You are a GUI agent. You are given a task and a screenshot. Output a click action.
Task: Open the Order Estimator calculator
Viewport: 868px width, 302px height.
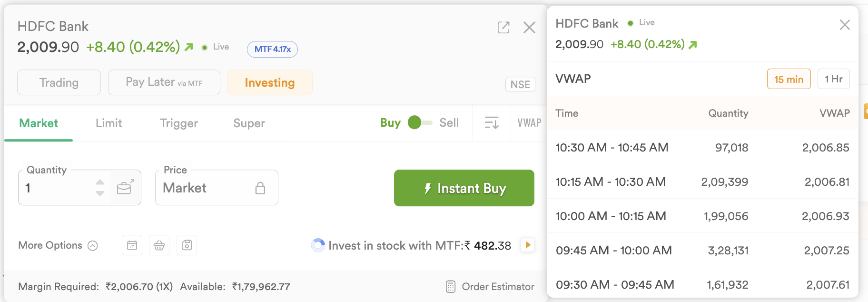tap(490, 287)
